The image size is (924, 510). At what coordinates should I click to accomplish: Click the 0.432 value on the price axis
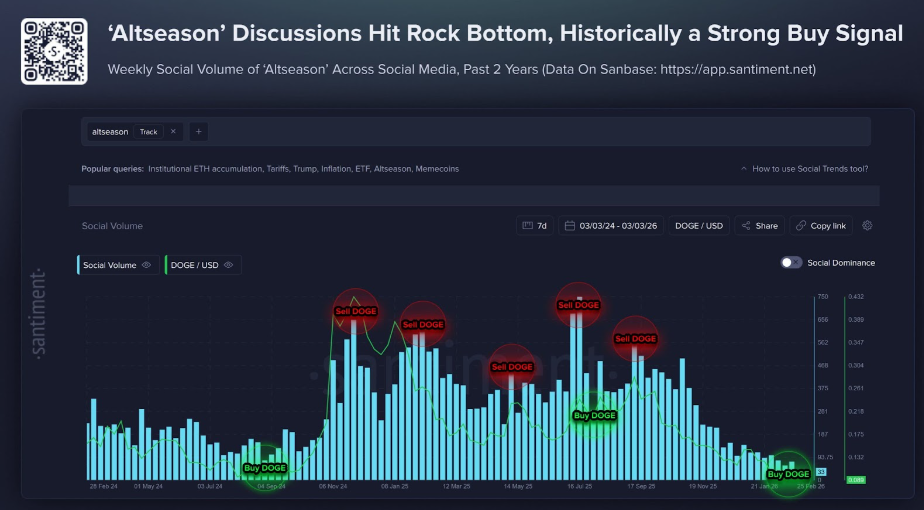[856, 297]
